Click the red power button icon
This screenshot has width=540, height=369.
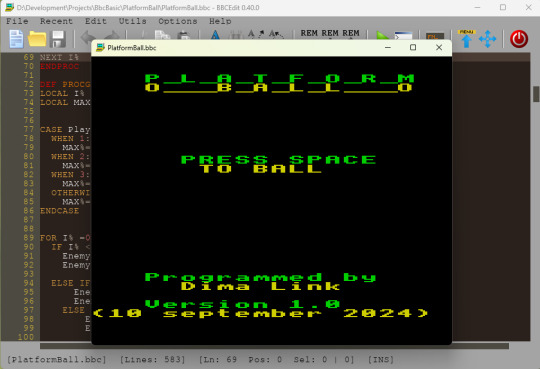click(x=519, y=39)
